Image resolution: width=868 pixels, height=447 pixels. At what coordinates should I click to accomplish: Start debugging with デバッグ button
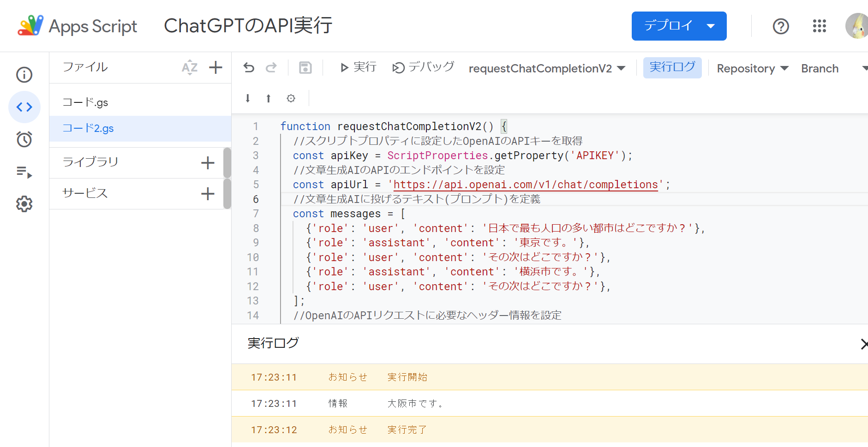pos(423,67)
